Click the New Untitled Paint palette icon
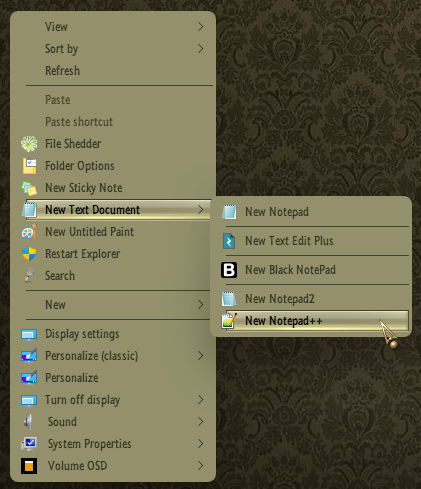Screen dimensions: 421x489 pyautogui.click(x=29, y=232)
